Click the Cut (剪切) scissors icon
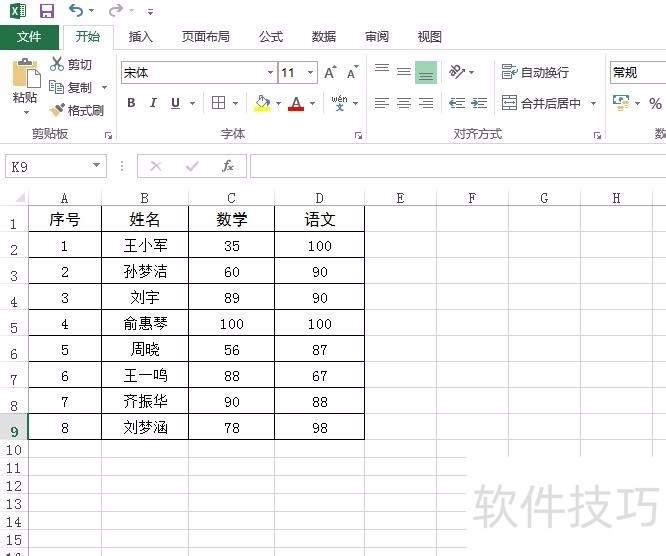The width and height of the screenshot is (666, 556). [x=56, y=64]
